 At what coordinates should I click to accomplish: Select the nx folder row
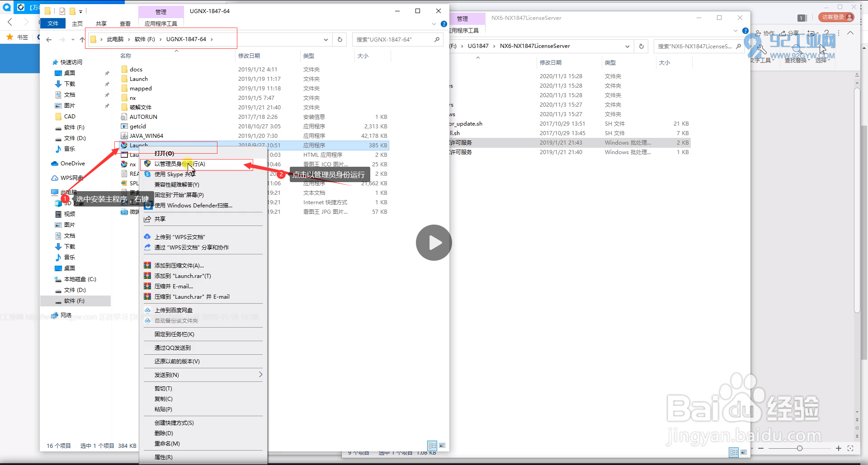(x=254, y=98)
